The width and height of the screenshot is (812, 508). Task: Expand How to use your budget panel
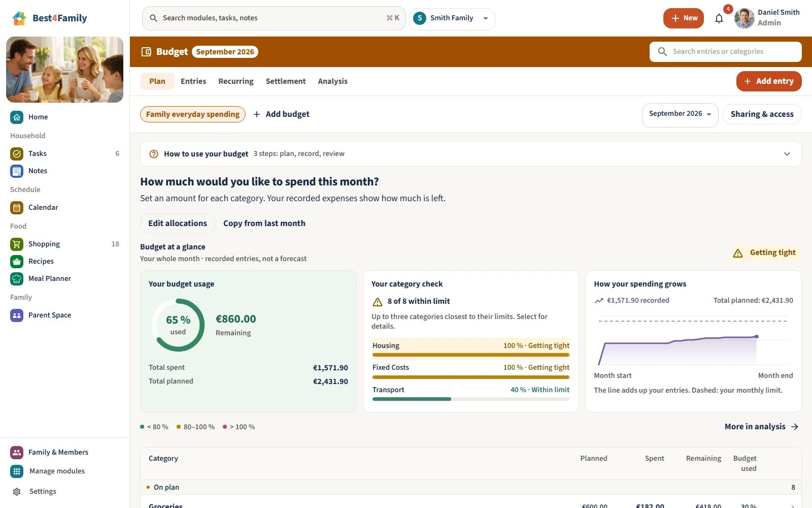pyautogui.click(x=787, y=154)
